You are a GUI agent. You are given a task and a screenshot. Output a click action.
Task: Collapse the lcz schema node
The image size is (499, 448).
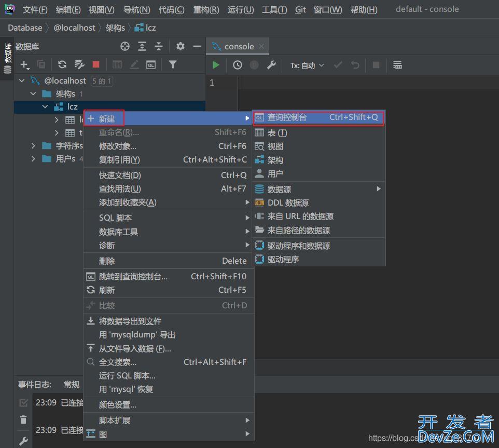(45, 106)
